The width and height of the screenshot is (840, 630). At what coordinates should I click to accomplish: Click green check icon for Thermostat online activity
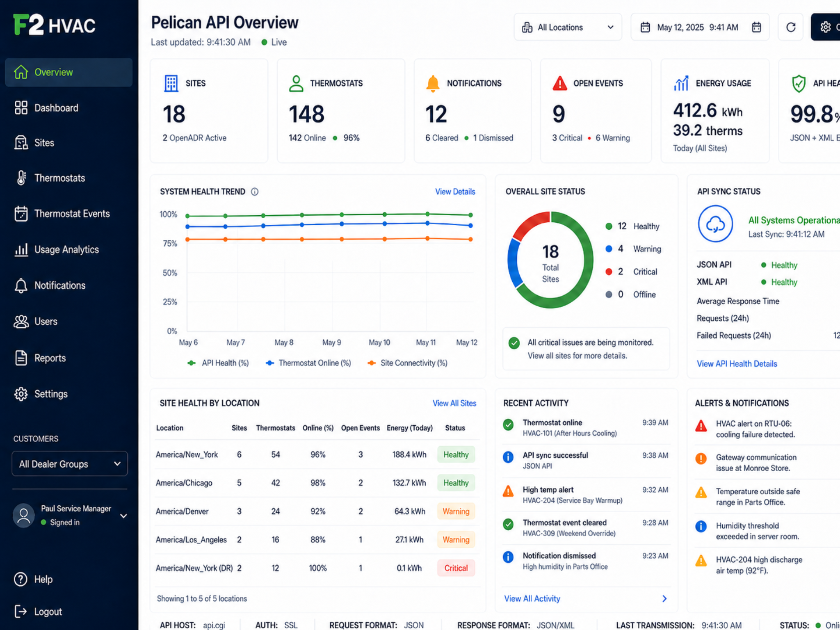click(508, 425)
